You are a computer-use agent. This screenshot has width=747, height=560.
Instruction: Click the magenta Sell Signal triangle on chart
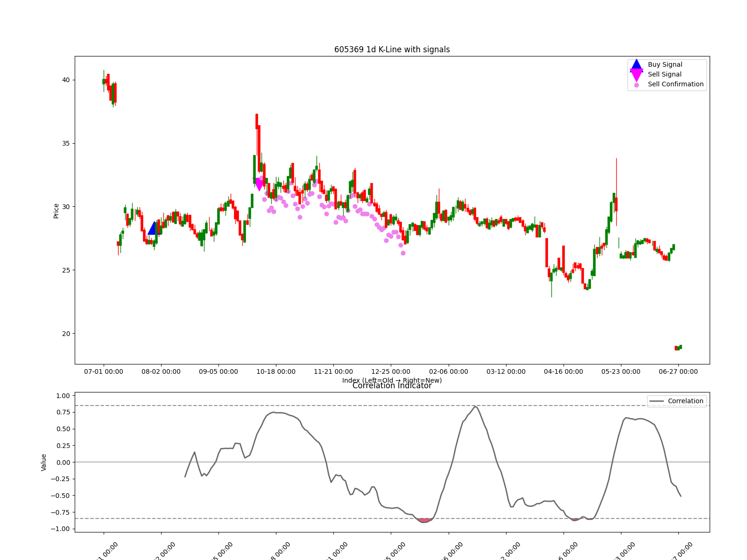(x=259, y=184)
